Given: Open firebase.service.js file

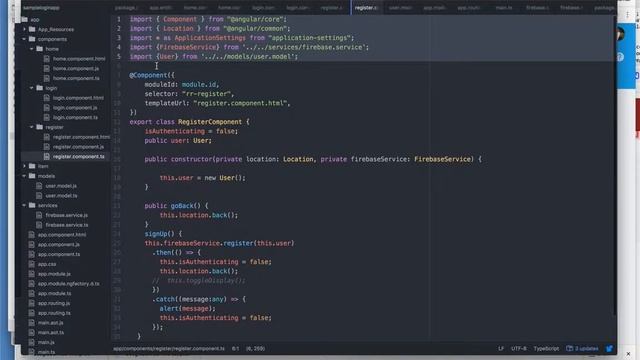Looking at the screenshot, I should pyautogui.click(x=67, y=215).
